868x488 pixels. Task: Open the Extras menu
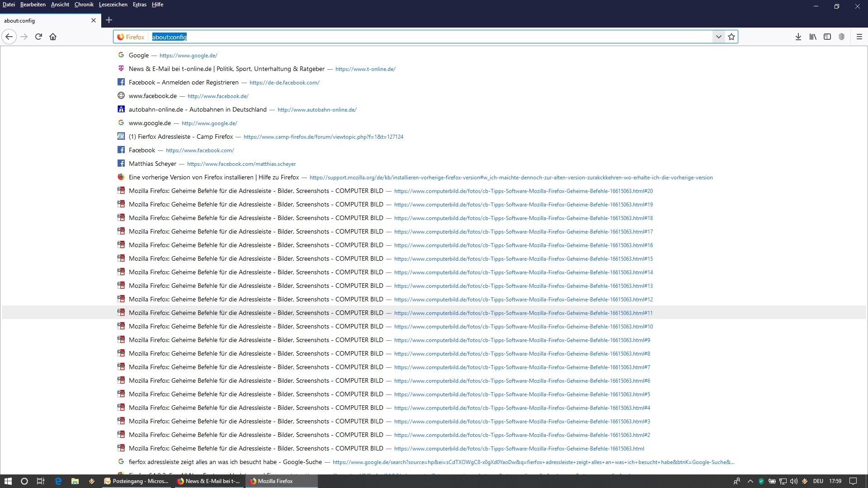point(139,5)
